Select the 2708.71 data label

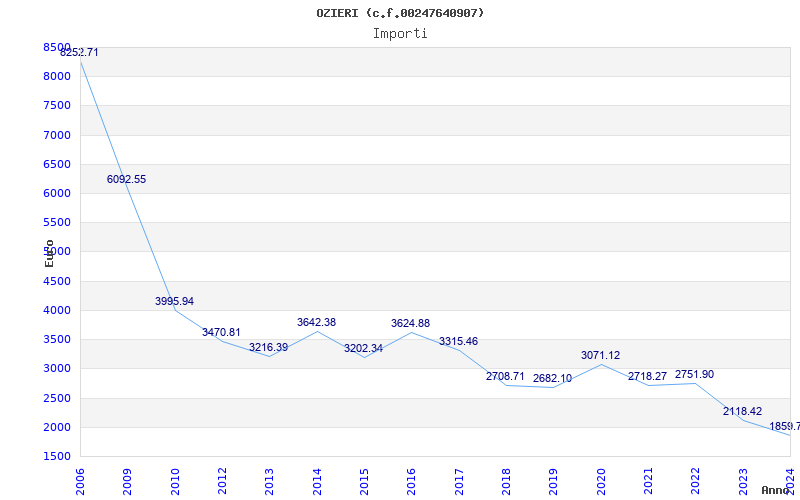505,377
